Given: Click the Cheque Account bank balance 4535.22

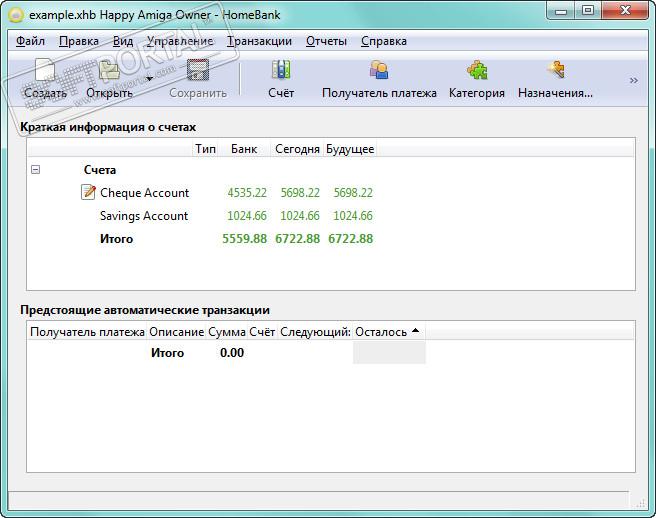Looking at the screenshot, I should [247, 192].
